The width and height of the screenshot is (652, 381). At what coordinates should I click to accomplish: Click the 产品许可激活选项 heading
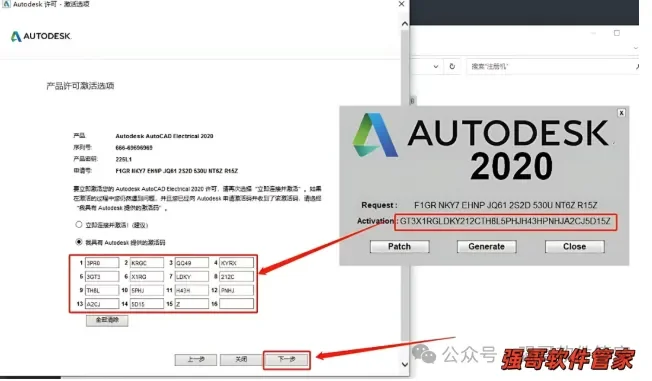pyautogui.click(x=80, y=86)
